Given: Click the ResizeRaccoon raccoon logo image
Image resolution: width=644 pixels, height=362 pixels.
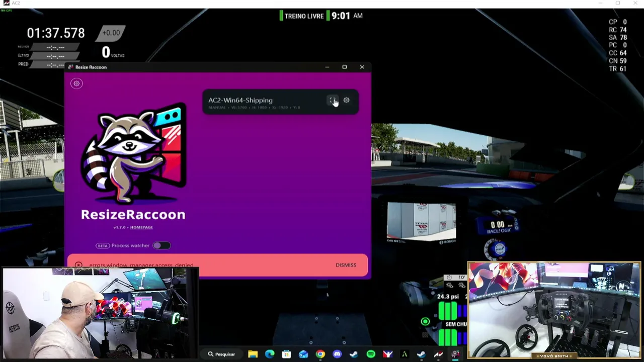Looking at the screenshot, I should [133, 152].
